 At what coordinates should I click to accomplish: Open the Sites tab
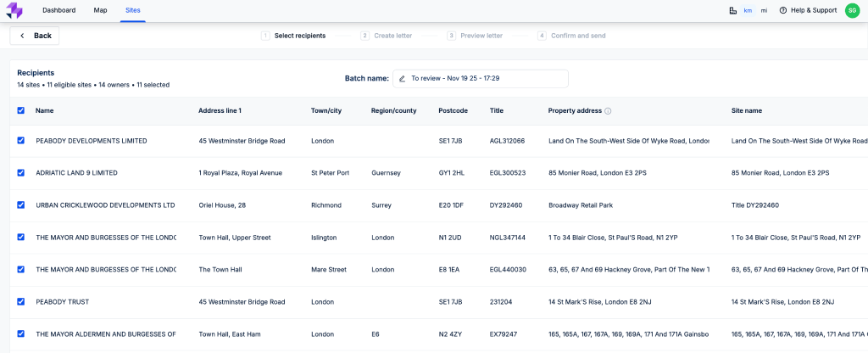(x=132, y=10)
